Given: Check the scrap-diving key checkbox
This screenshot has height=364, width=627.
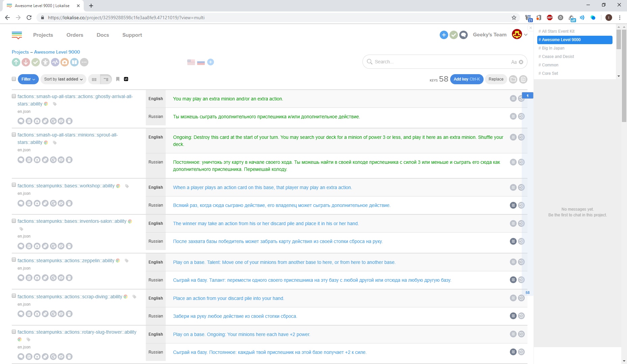Looking at the screenshot, I should pos(14,296).
